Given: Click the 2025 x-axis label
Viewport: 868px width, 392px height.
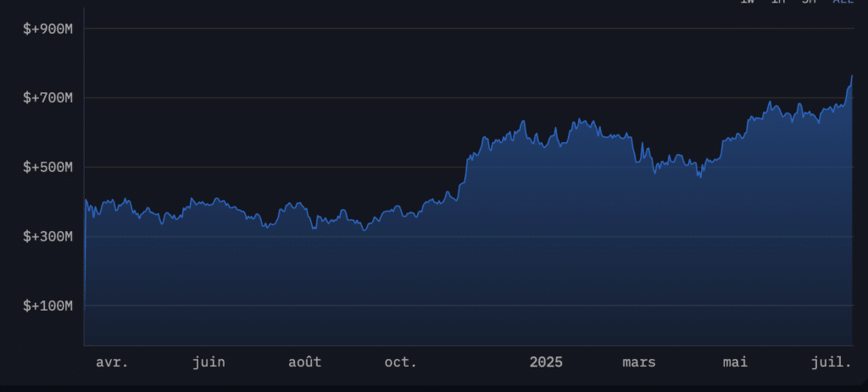Looking at the screenshot, I should tap(546, 362).
